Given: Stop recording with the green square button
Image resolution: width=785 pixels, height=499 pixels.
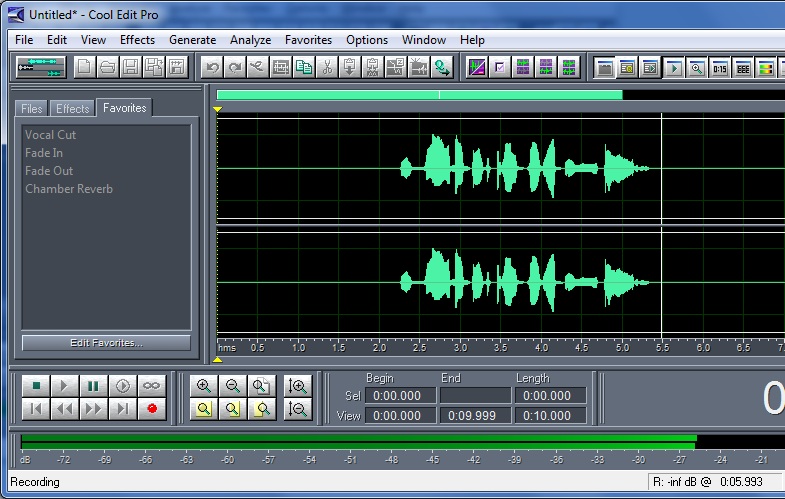Looking at the screenshot, I should 36,386.
